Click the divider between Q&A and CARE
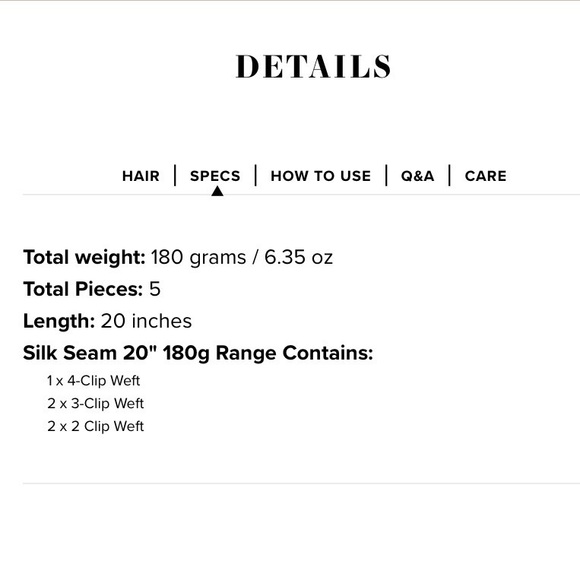580x580 pixels. [449, 175]
